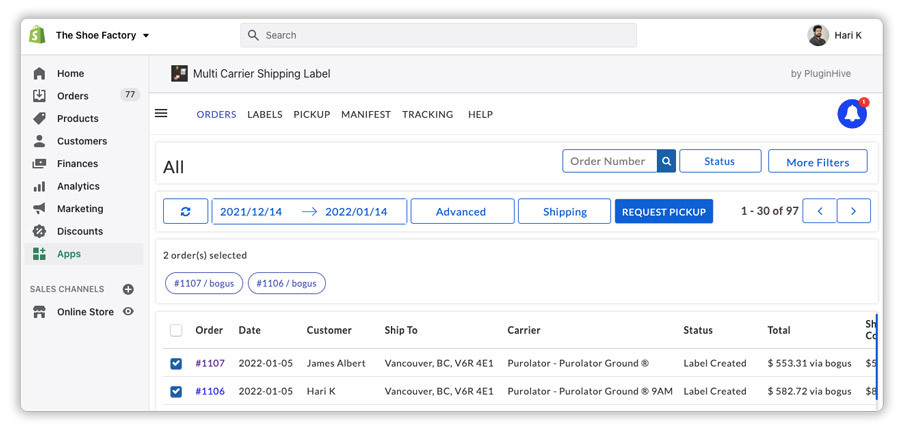This screenshot has height=427, width=900.
Task: Switch to the LABELS tab
Action: point(265,114)
